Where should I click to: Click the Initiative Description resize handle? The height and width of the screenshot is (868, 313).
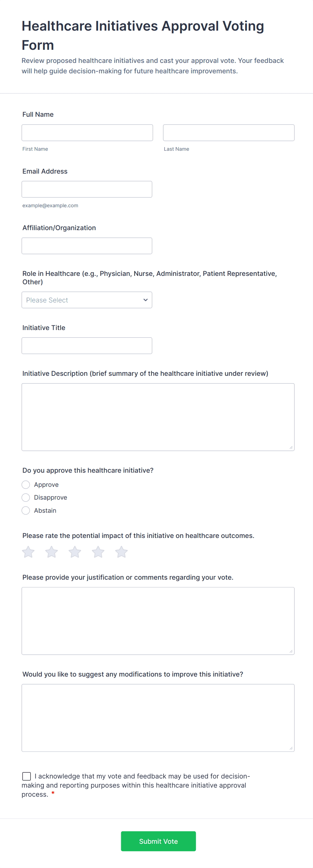[x=291, y=447]
